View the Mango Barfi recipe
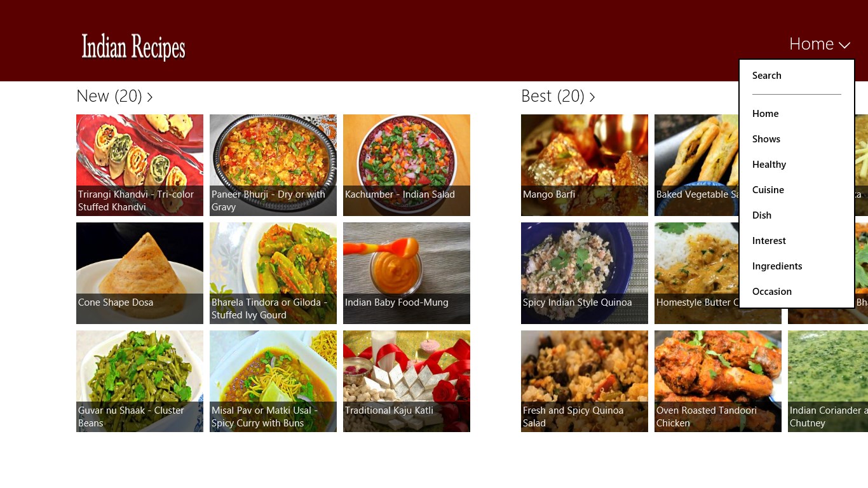This screenshot has height=488, width=868. (585, 165)
